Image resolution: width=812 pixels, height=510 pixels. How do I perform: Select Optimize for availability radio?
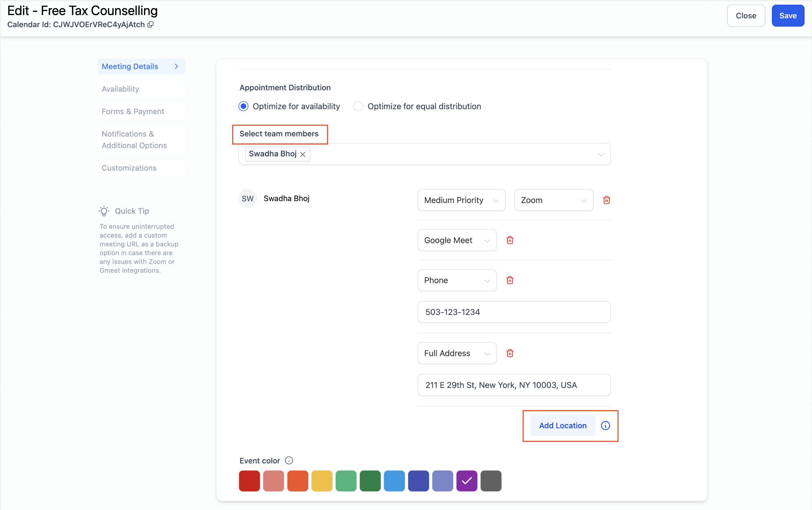coord(243,106)
